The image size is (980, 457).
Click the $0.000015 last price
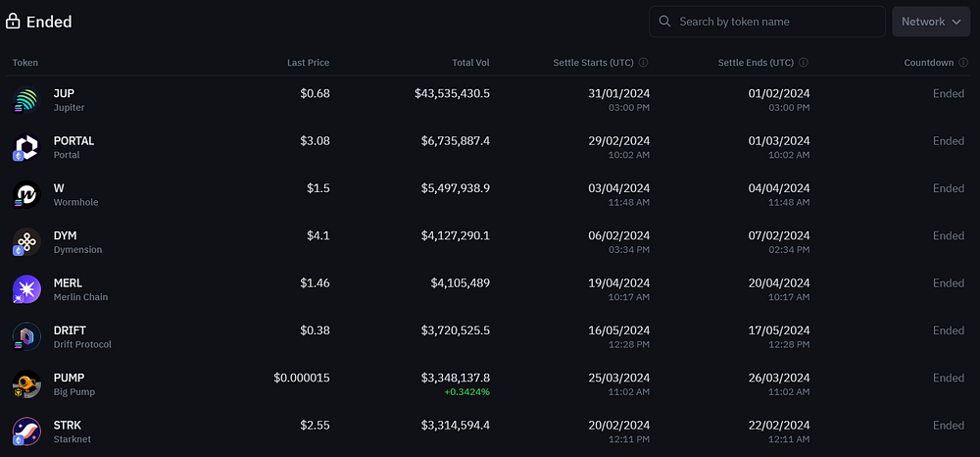302,379
